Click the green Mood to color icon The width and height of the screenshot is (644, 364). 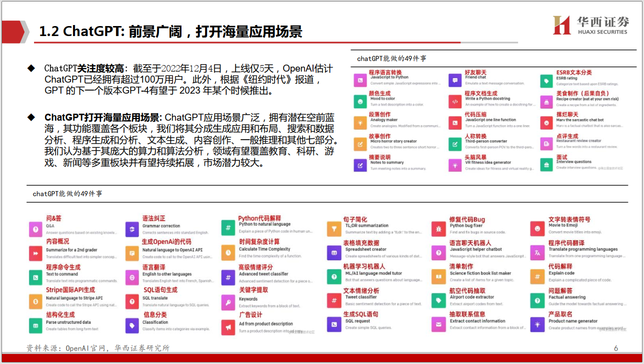click(x=360, y=101)
